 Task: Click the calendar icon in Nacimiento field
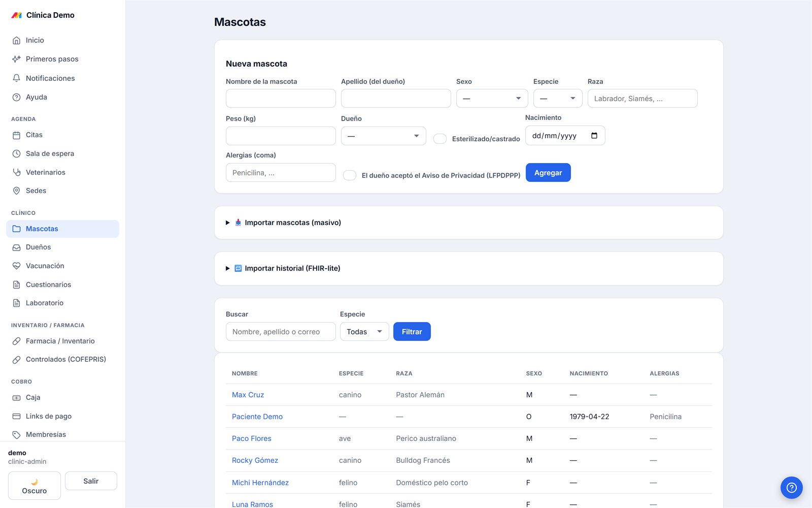point(594,136)
